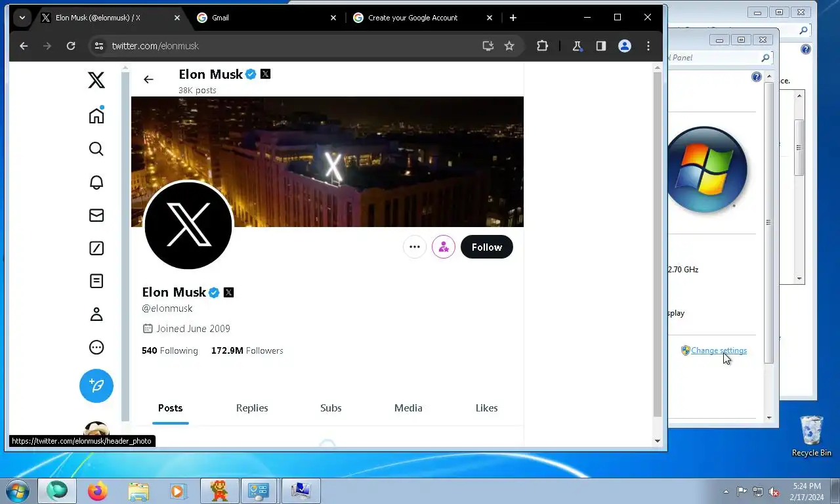This screenshot has width=840, height=504.
Task: Select the Media profile tab
Action: 408,408
